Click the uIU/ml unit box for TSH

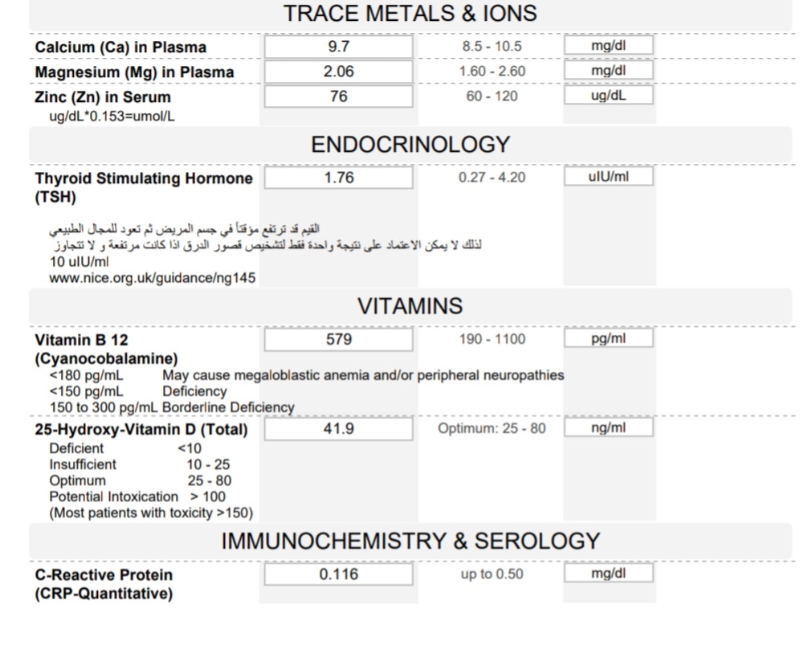pos(608,177)
